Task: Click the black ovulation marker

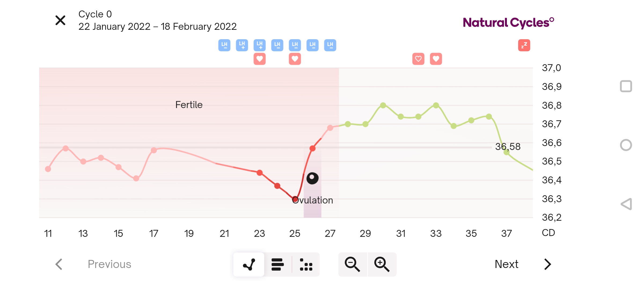Action: tap(312, 178)
